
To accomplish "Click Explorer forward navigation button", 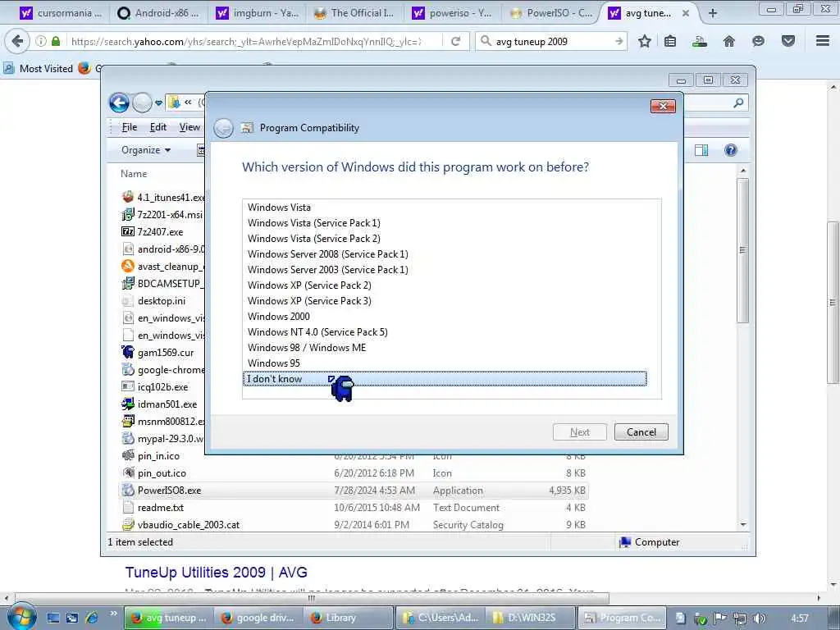I will 142,103.
